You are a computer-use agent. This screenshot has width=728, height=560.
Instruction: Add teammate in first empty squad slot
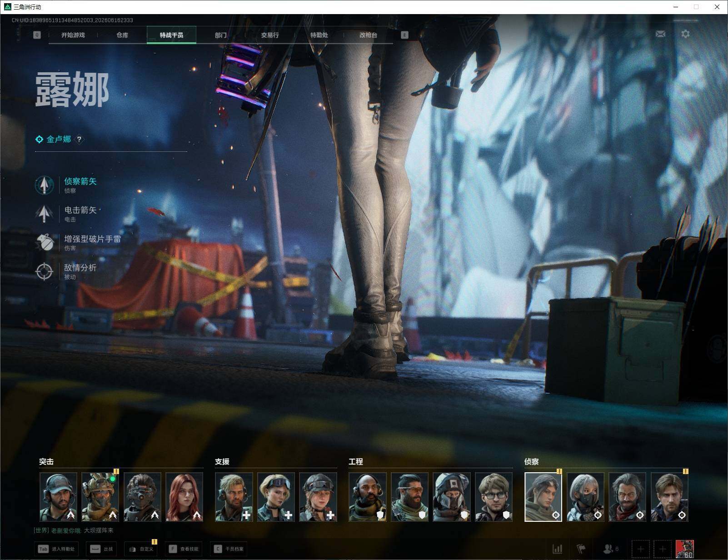click(640, 549)
